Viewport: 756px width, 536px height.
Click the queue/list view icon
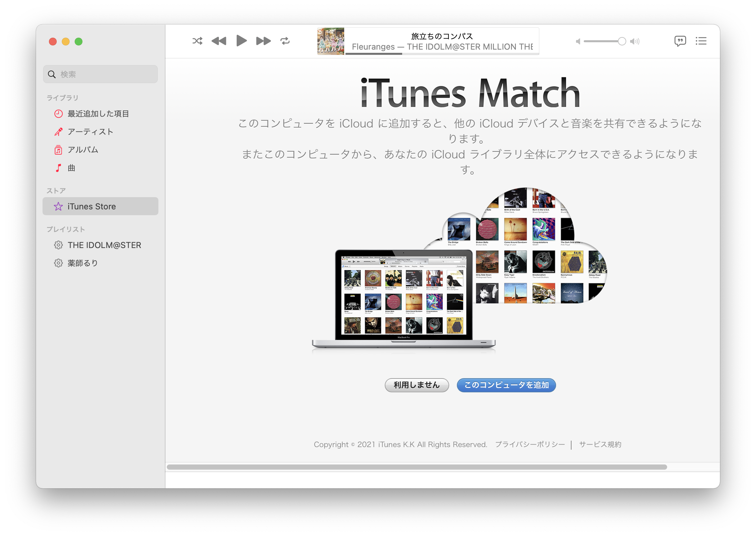click(701, 41)
